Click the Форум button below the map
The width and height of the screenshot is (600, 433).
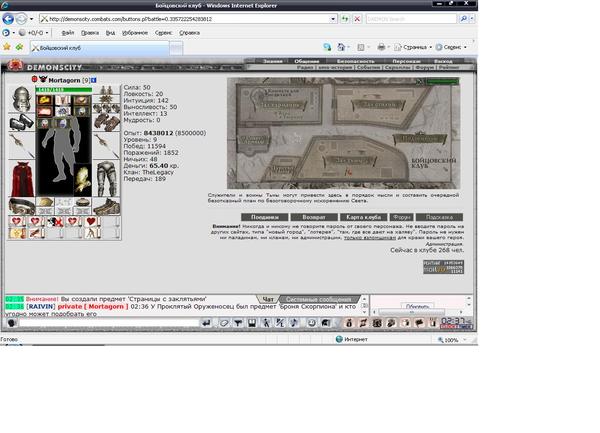(401, 217)
